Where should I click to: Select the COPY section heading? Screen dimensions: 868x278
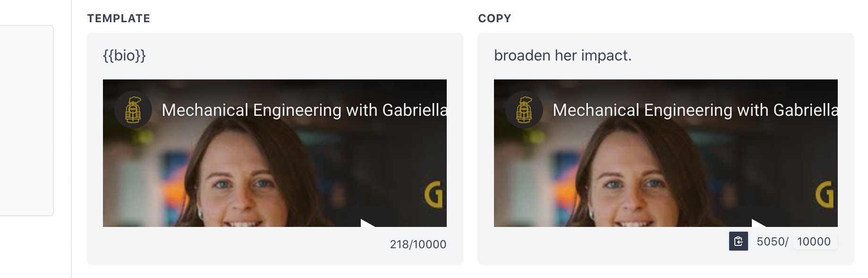(x=494, y=18)
